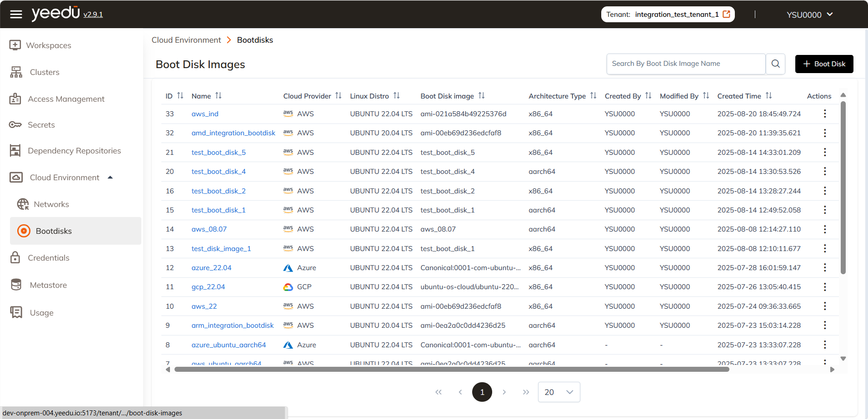Focus the boot disk search field
This screenshot has width=868, height=419.
686,64
